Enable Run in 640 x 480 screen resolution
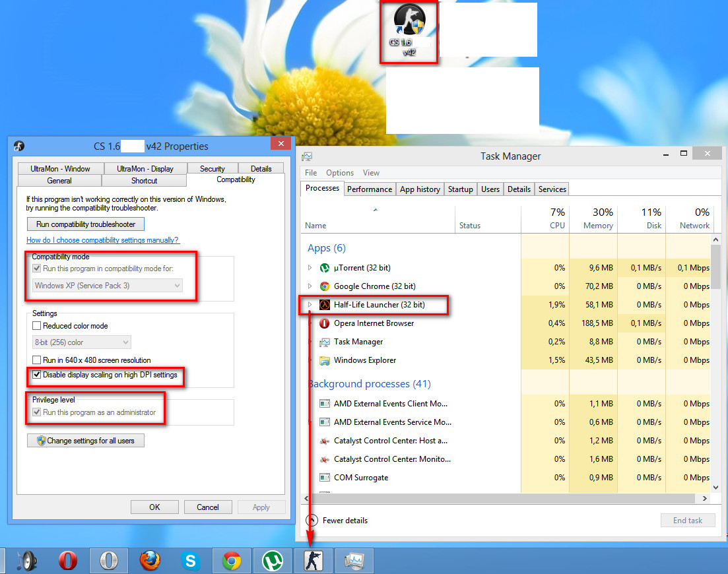Image resolution: width=728 pixels, height=574 pixels. [37, 360]
